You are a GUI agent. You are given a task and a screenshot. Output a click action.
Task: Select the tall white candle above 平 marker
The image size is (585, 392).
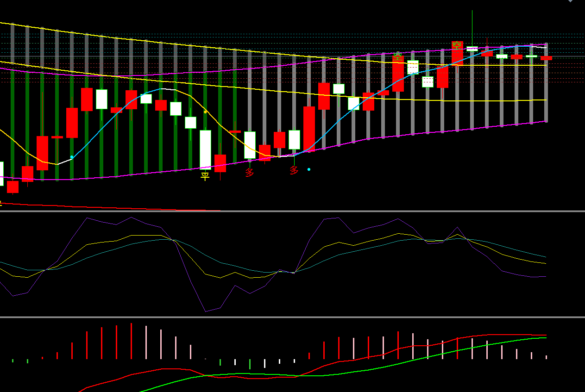coord(205,149)
